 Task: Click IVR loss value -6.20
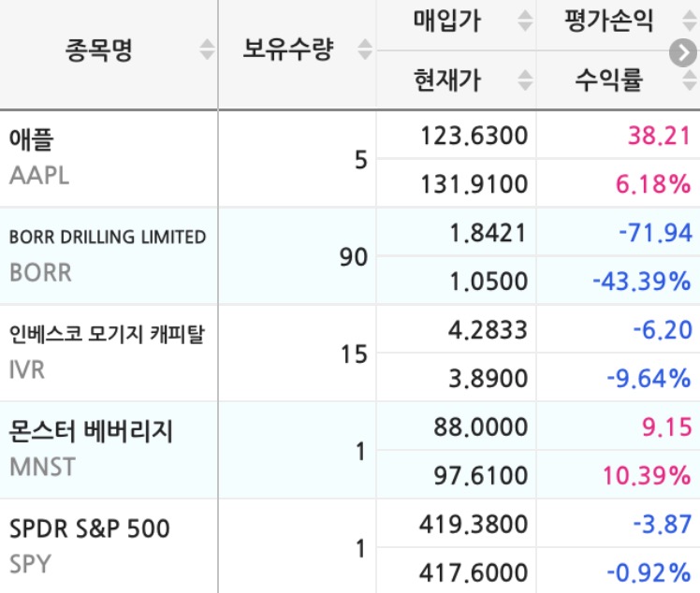pyautogui.click(x=663, y=330)
